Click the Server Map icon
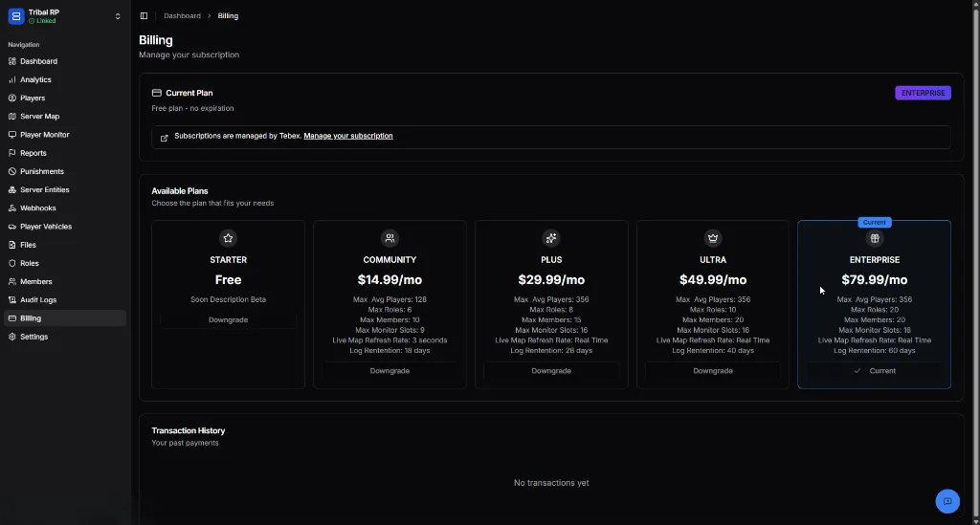The height and width of the screenshot is (525, 980). (x=11, y=116)
